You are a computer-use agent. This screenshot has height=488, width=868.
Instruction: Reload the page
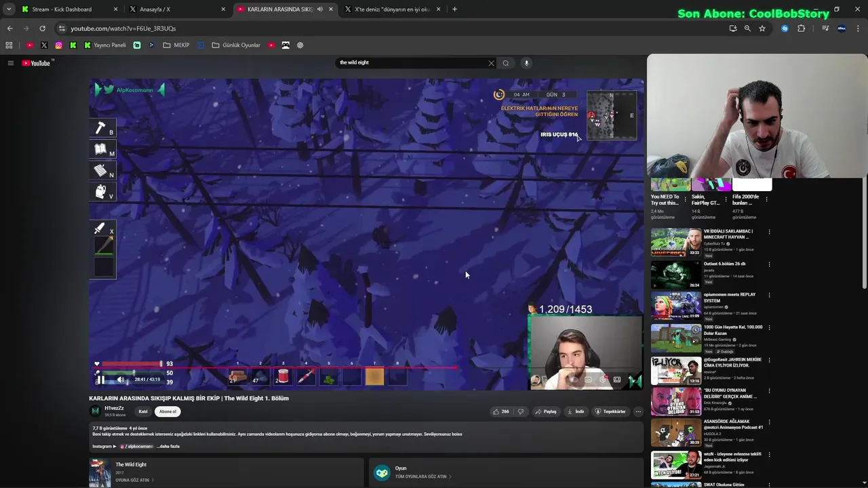42,28
